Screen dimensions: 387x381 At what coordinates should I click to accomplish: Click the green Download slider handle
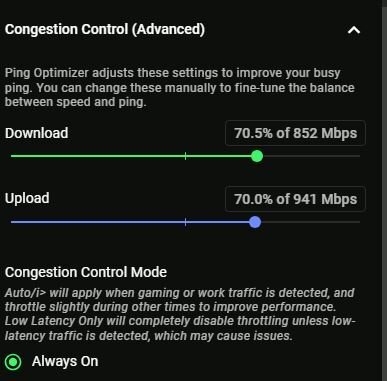(257, 156)
